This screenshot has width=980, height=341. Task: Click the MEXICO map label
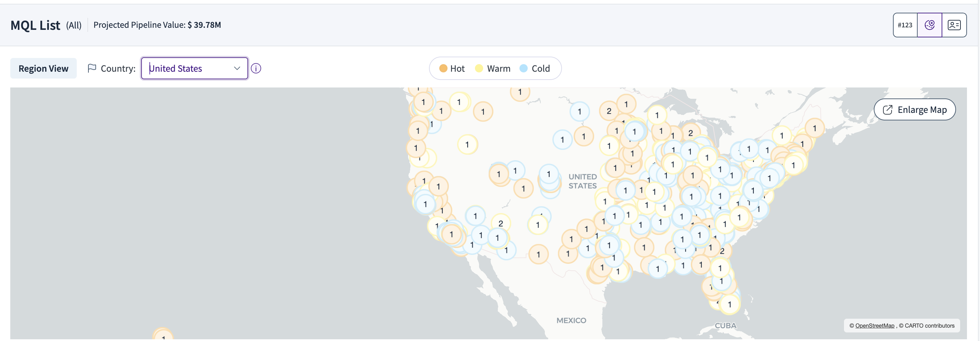pos(571,321)
